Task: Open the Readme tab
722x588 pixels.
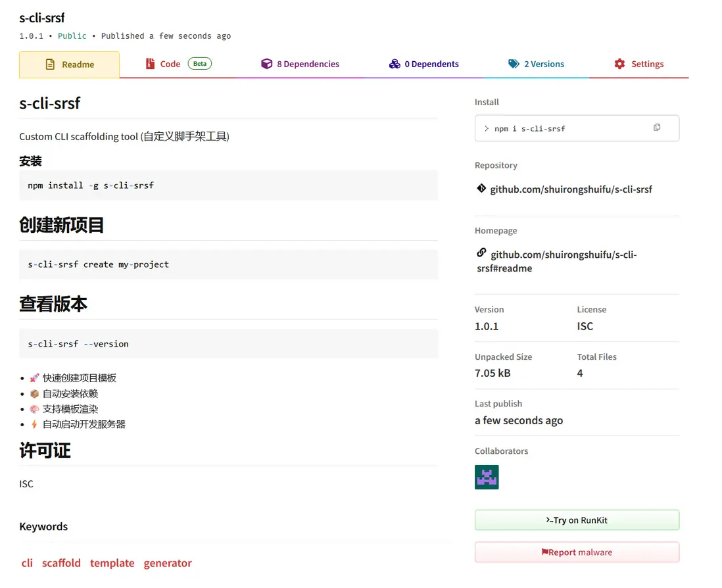Action: [70, 64]
